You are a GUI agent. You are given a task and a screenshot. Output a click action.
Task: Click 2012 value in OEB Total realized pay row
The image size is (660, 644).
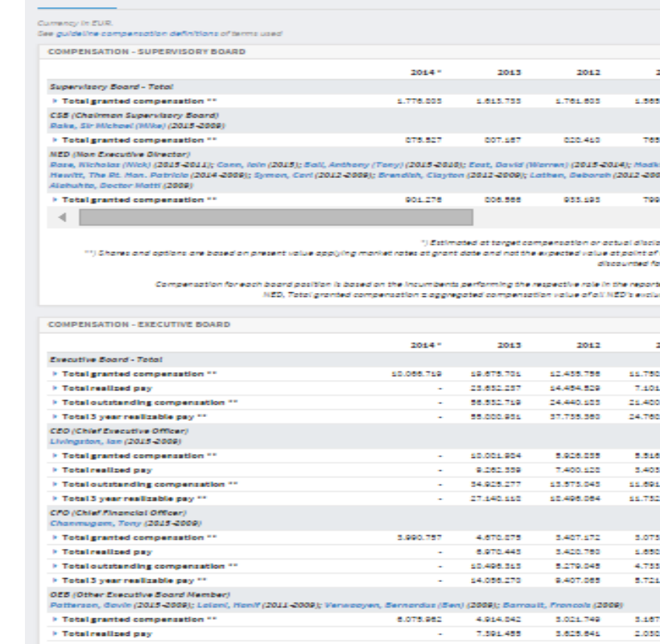[x=578, y=634]
